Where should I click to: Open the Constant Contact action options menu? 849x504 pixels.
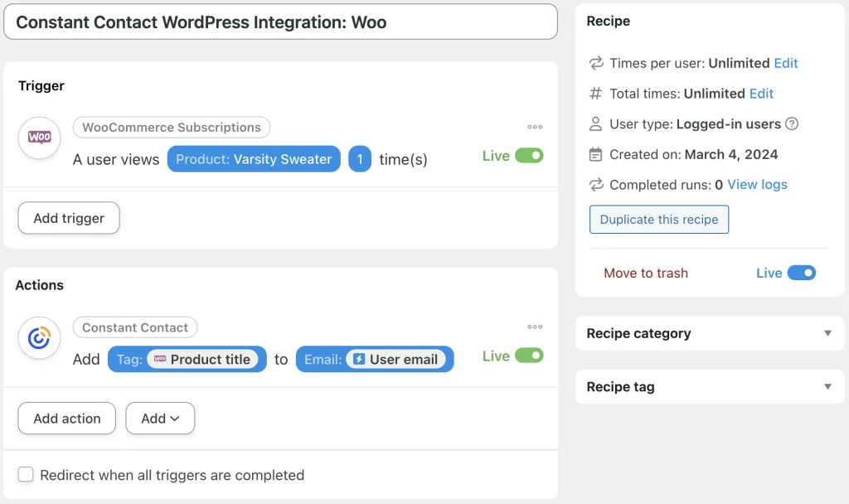tap(535, 326)
